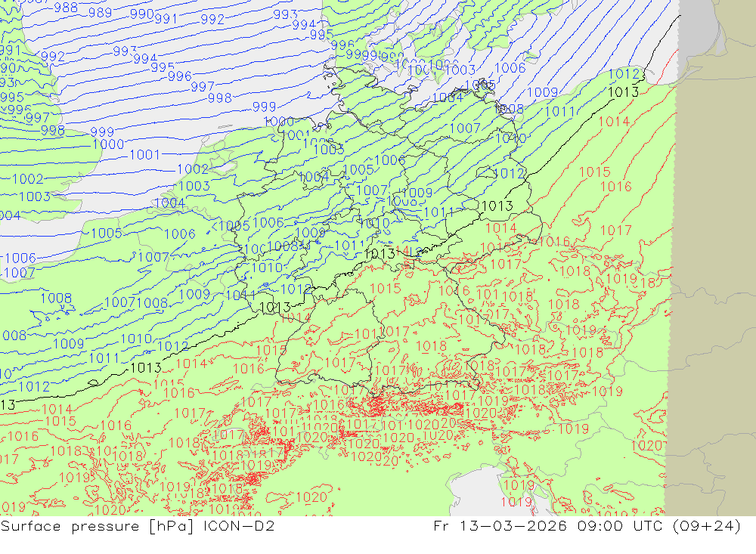Click the complete "990" isobar label
This screenshot has height=554, width=756.
click(142, 14)
